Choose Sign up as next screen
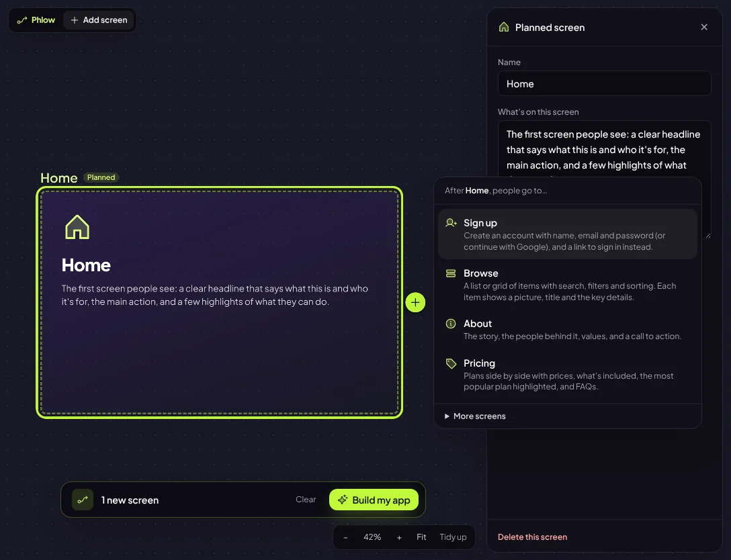The width and height of the screenshot is (731, 560). coord(567,234)
